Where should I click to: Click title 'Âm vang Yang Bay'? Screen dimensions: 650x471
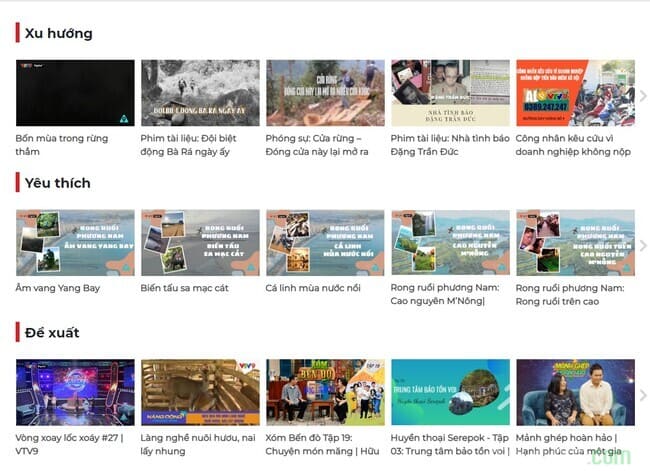tap(58, 288)
